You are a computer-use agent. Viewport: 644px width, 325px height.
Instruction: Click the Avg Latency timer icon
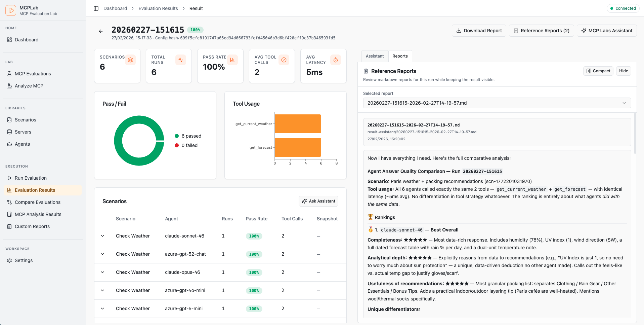click(335, 60)
